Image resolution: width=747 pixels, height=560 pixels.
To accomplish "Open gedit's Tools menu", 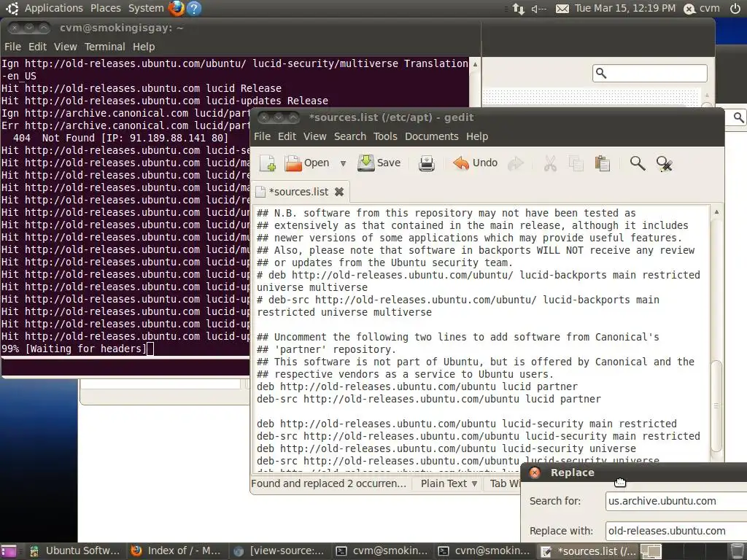I will pos(385,136).
